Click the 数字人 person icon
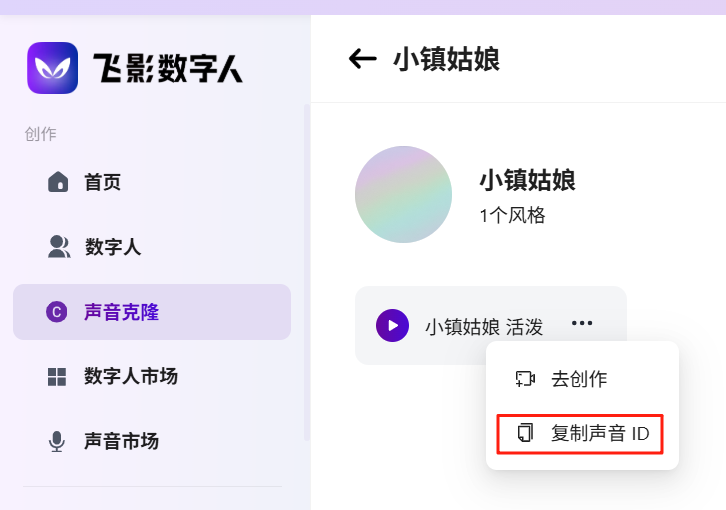Image resolution: width=726 pixels, height=510 pixels. 58,246
